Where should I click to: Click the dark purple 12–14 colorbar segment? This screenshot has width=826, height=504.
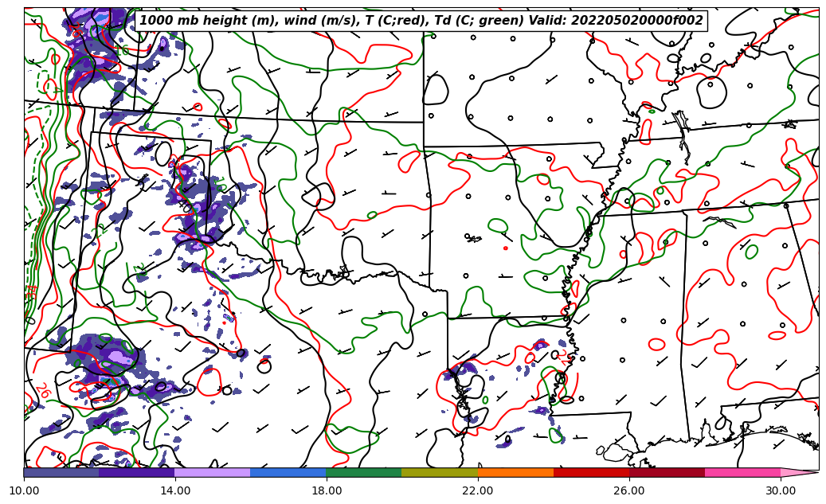137,472
